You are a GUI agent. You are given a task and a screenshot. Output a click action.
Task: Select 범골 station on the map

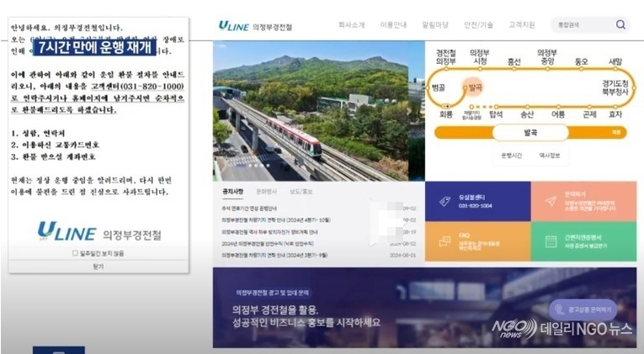(439, 87)
